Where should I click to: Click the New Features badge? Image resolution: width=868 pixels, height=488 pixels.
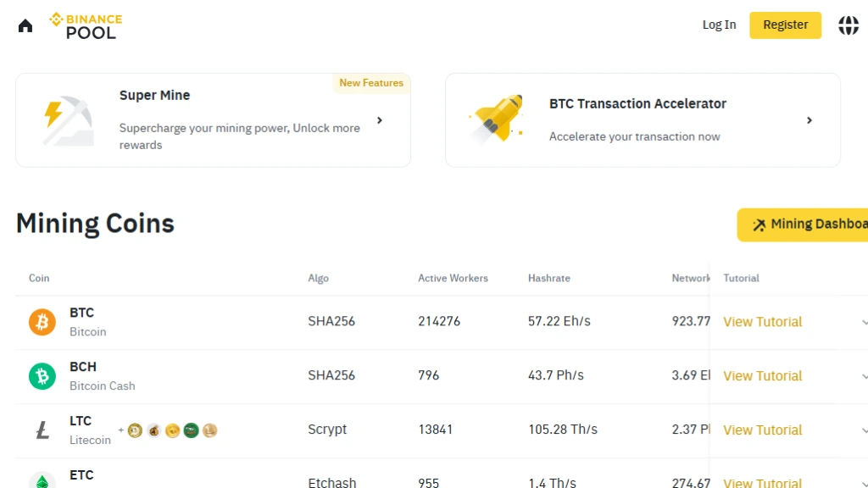pos(371,83)
